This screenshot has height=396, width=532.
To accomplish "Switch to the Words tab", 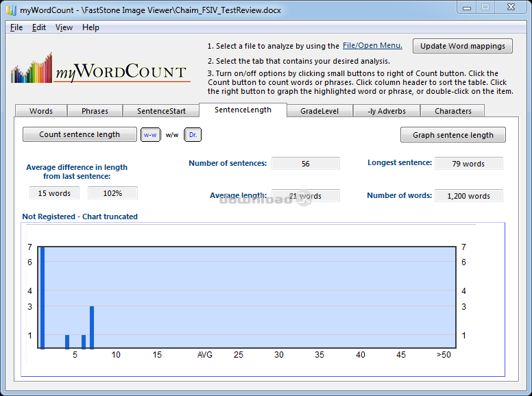I will 41,111.
